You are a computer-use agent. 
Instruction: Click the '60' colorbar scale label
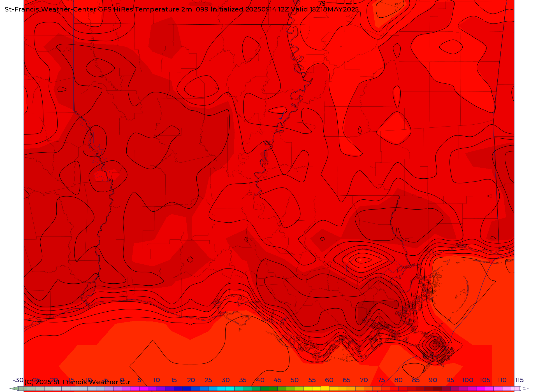coord(329,380)
